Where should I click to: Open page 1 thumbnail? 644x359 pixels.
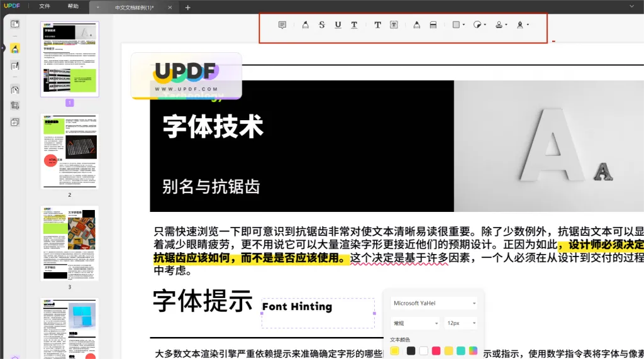point(70,59)
